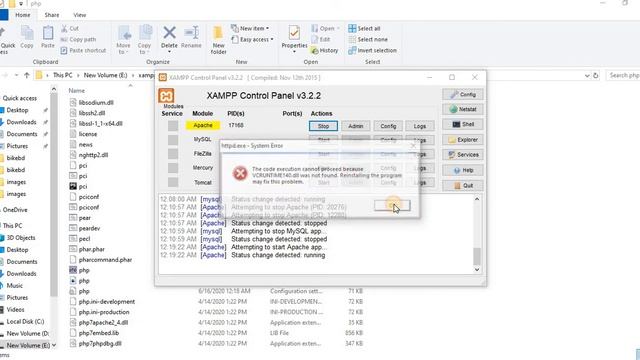Switch to the View ribbon tab
The image size is (640, 360).
point(80,15)
